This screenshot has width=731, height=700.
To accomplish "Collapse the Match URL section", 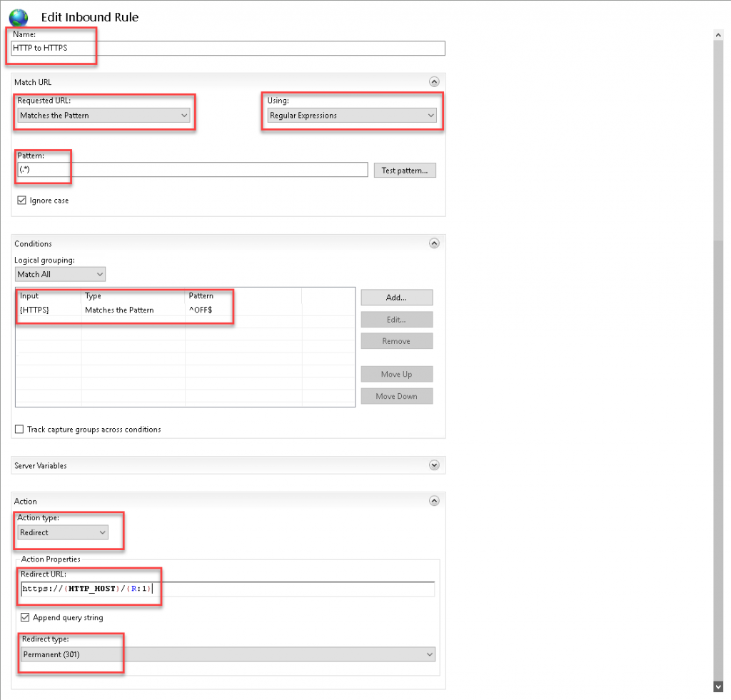I will [434, 82].
